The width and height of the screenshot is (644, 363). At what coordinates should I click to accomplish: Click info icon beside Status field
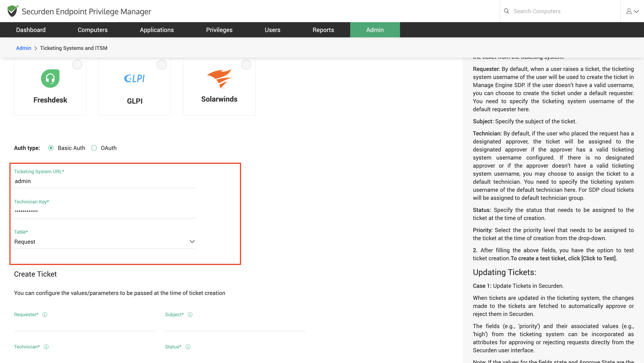click(188, 347)
